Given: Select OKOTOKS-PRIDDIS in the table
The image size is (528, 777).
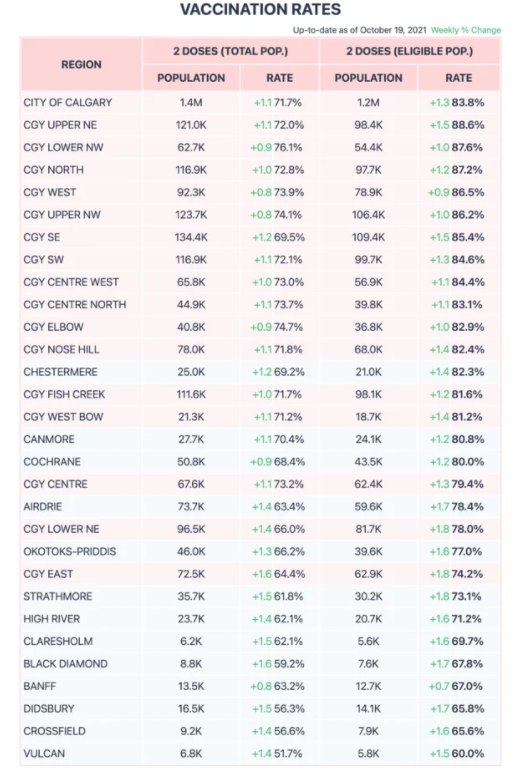Looking at the screenshot, I should pyautogui.click(x=70, y=552).
